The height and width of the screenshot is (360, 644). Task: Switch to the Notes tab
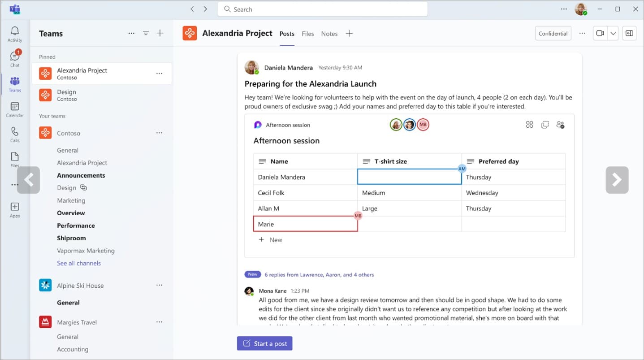click(x=329, y=34)
